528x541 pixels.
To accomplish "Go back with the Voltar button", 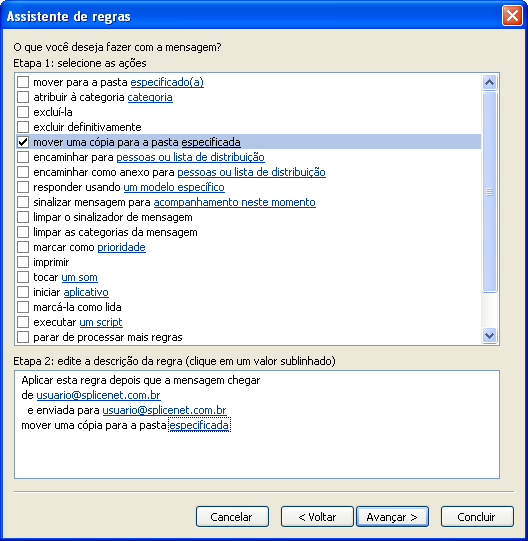I will tap(317, 517).
